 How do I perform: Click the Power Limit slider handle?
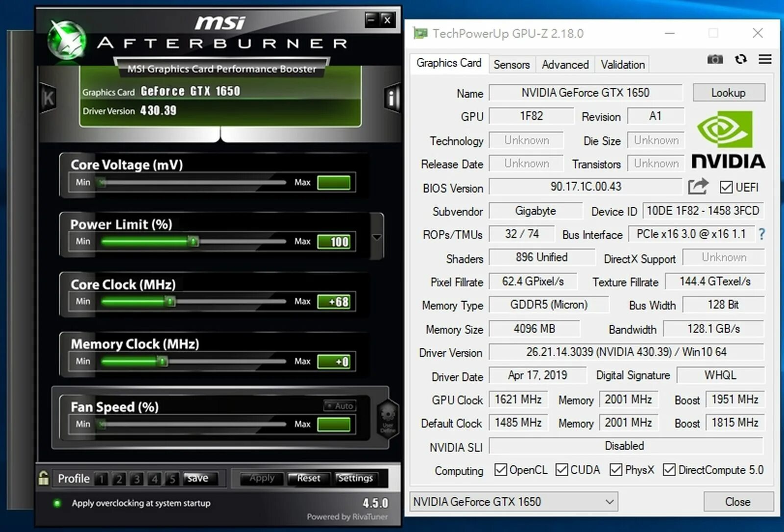[x=194, y=241]
